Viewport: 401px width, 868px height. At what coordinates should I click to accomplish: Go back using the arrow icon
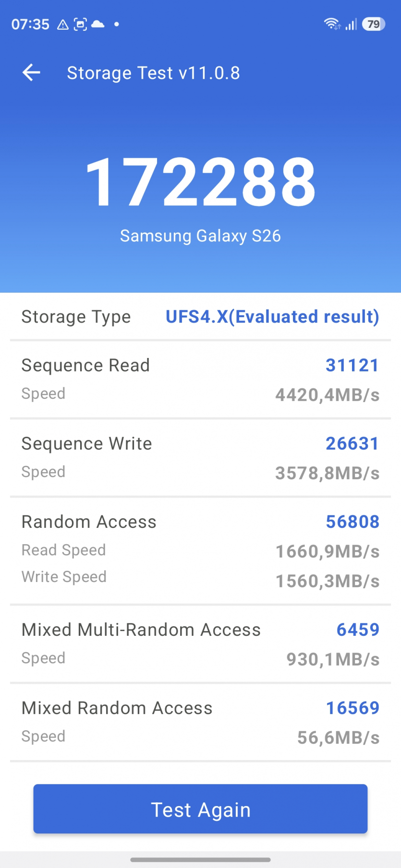(x=32, y=73)
